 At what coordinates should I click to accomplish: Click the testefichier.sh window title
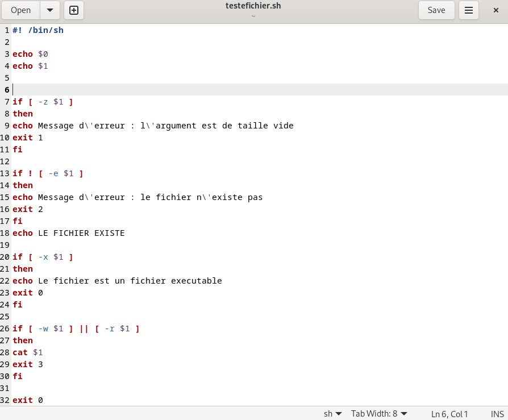coord(253,7)
